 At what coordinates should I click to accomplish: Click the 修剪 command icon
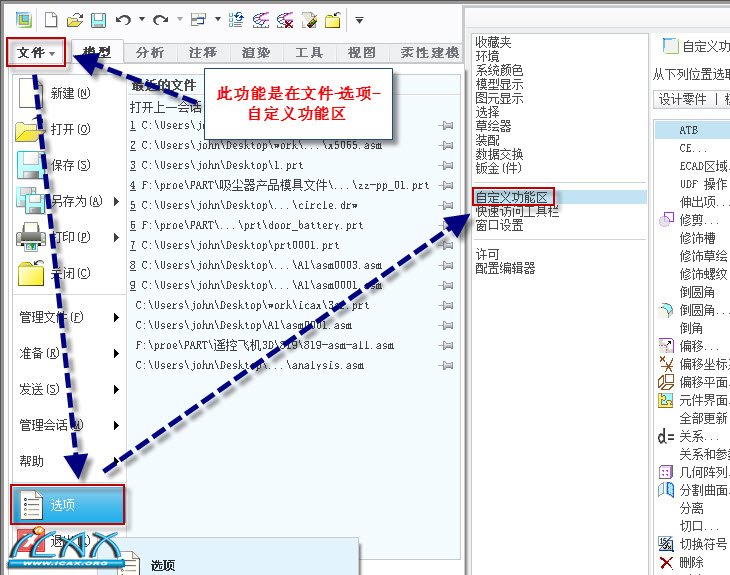pyautogui.click(x=666, y=219)
